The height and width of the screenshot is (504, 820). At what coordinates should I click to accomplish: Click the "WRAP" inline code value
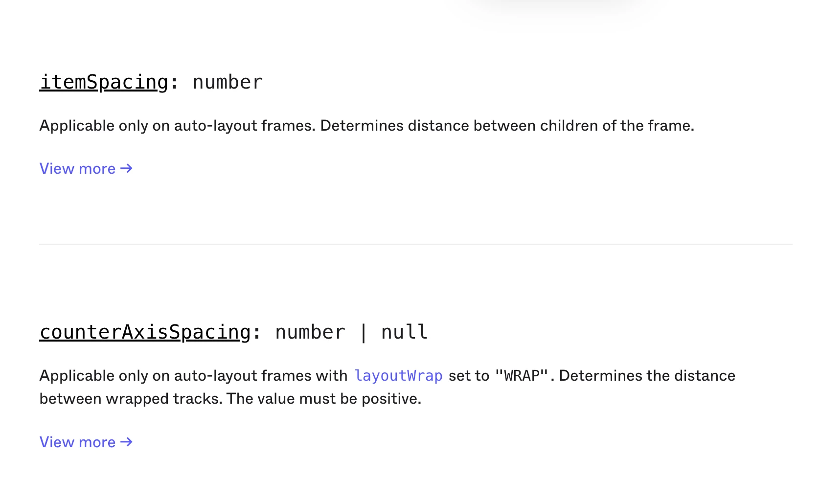[x=522, y=376]
